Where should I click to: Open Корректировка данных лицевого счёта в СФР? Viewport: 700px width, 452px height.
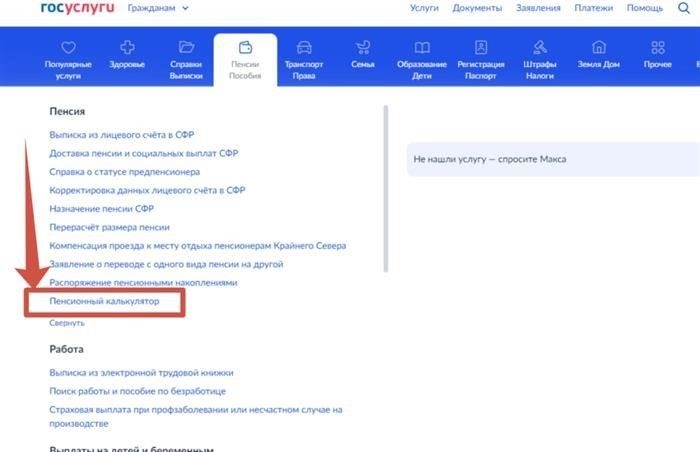(x=147, y=190)
